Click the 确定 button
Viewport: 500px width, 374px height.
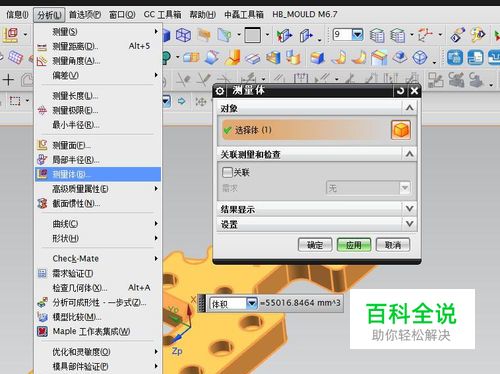click(315, 245)
